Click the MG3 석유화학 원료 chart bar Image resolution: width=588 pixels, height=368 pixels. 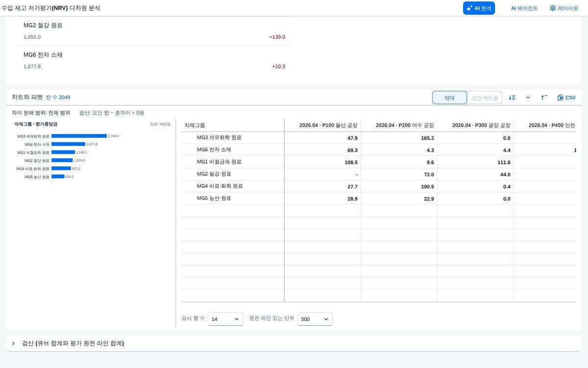[x=79, y=136]
